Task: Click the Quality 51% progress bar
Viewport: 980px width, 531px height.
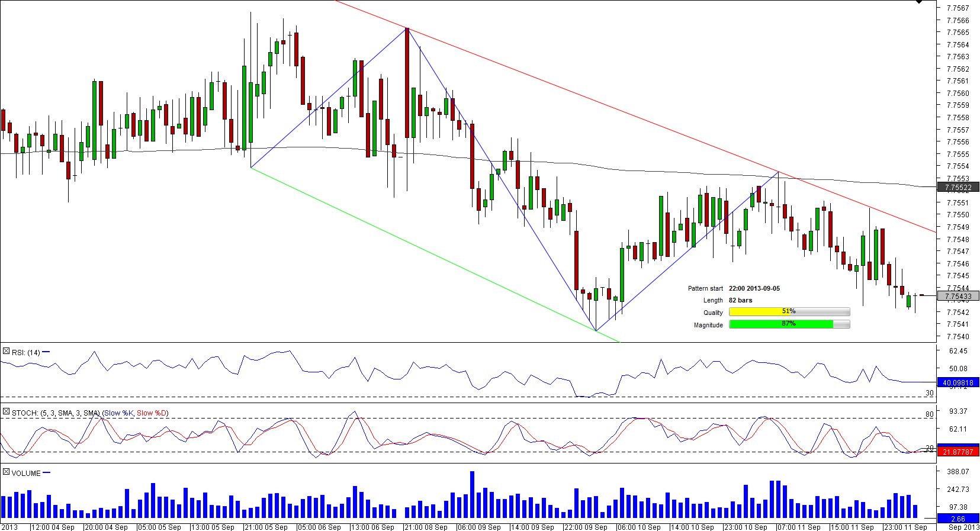Action: pyautogui.click(x=789, y=312)
